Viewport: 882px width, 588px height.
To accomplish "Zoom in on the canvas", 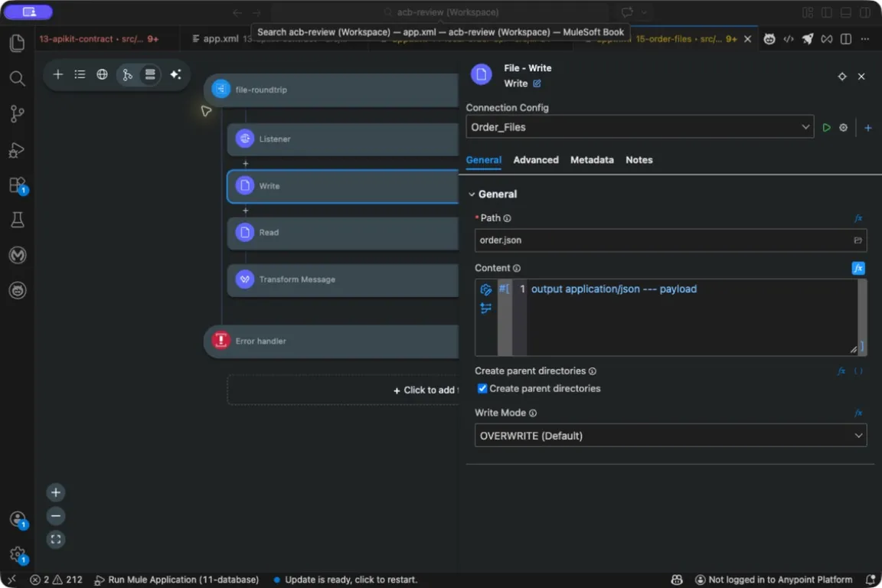I will (x=56, y=493).
